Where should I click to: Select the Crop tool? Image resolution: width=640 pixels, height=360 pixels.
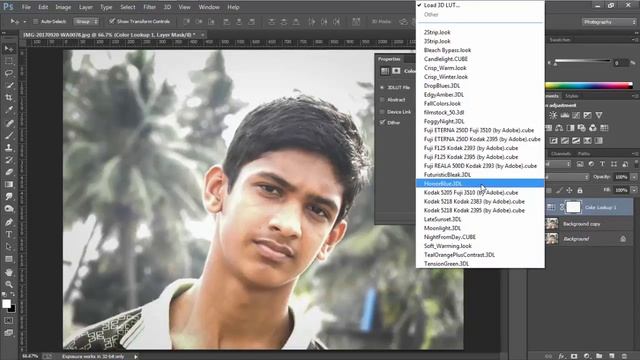9,98
